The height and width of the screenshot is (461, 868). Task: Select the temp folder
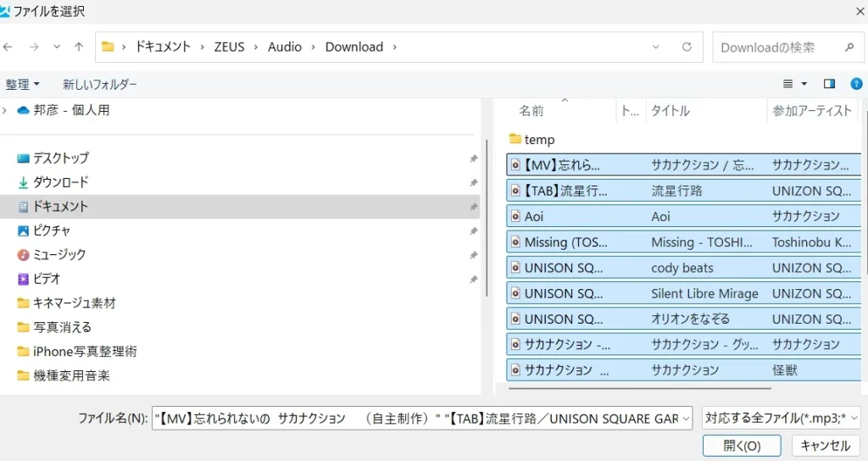point(532,140)
